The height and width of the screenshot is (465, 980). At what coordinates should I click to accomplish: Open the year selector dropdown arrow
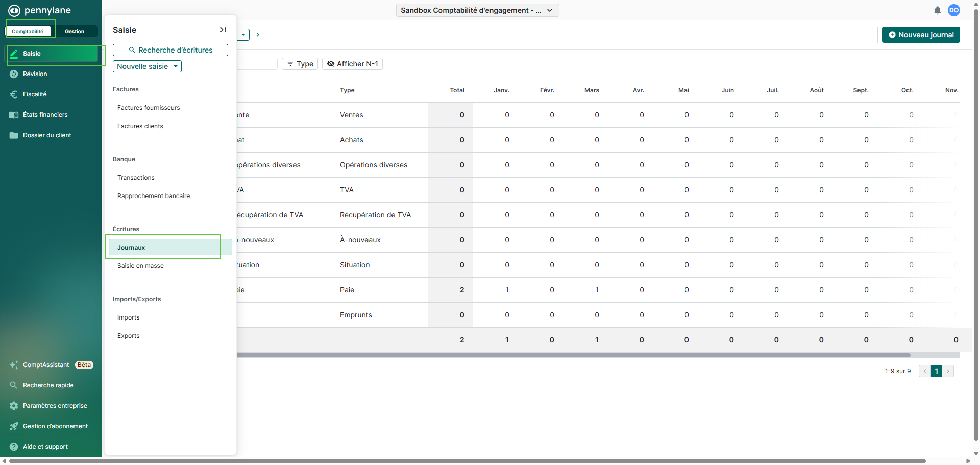(x=243, y=35)
